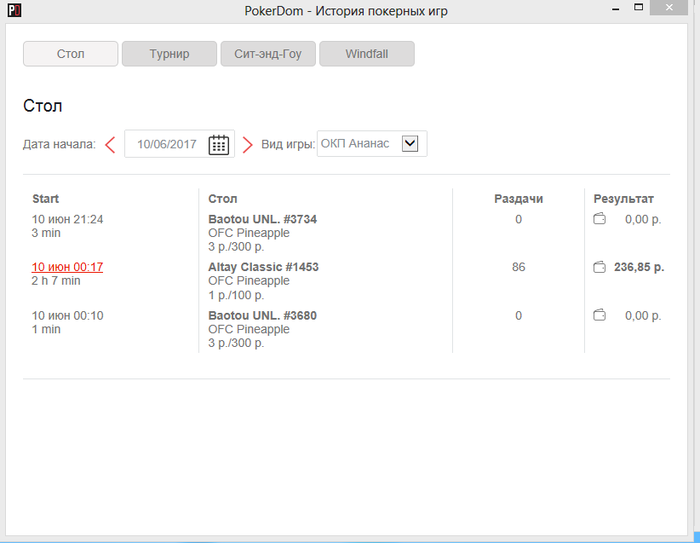Click the 2 h 7 min duration

pyautogui.click(x=56, y=281)
